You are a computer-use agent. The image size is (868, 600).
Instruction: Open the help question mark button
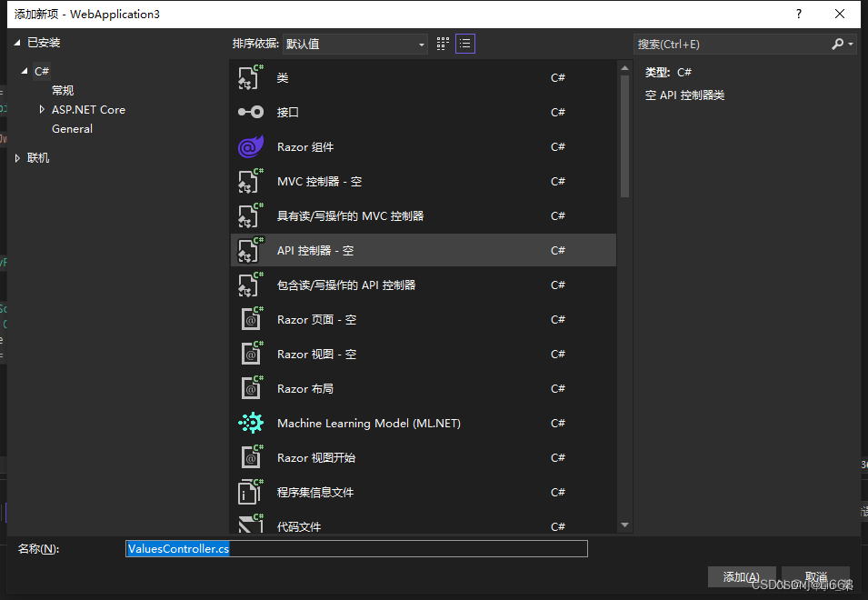[799, 14]
